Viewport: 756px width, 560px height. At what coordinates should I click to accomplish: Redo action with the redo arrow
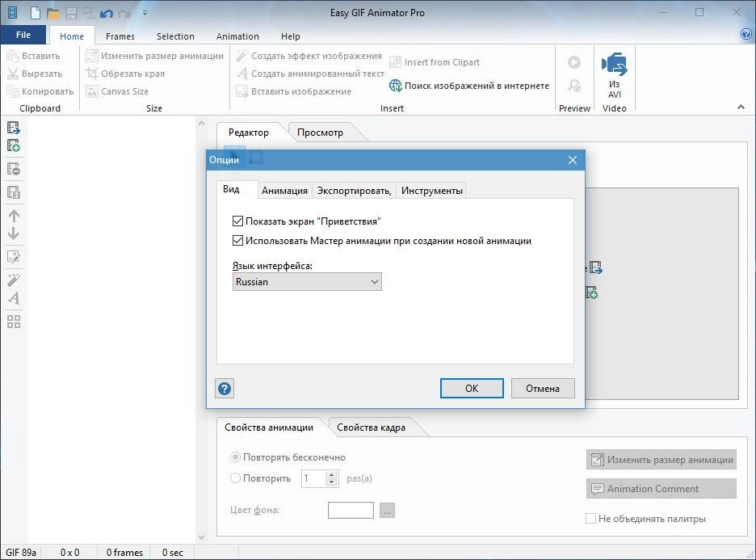125,14
